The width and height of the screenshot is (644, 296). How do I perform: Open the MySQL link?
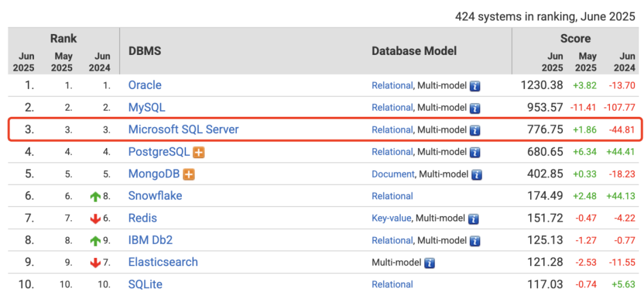pyautogui.click(x=147, y=107)
